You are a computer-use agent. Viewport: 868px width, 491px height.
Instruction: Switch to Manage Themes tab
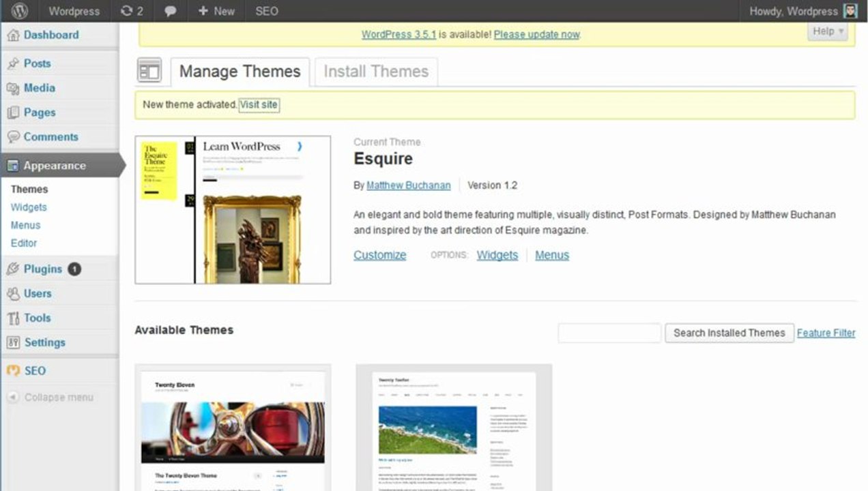click(240, 72)
